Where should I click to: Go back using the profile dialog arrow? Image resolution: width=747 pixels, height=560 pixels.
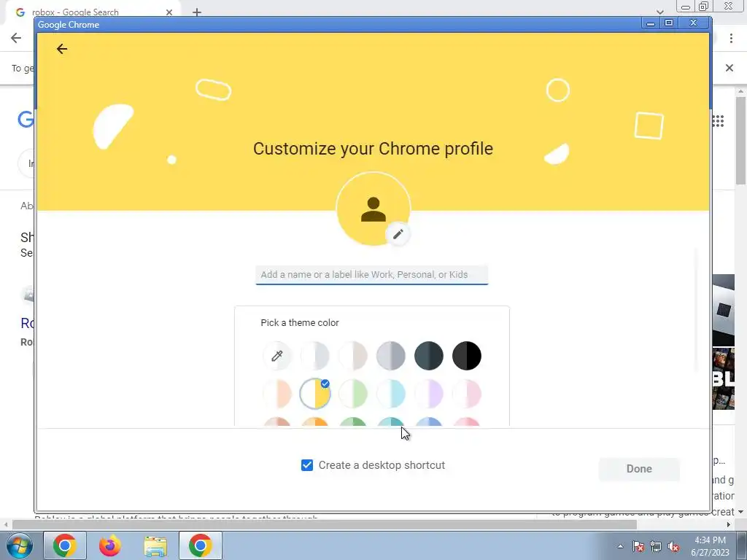click(62, 49)
